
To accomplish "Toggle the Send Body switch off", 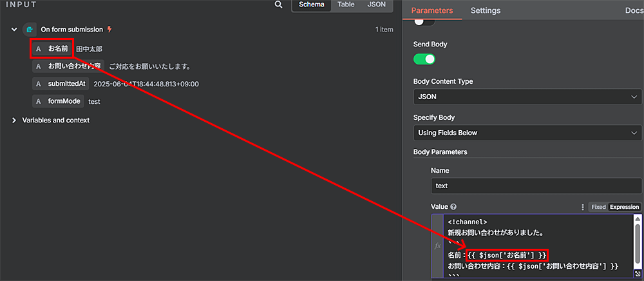I will pos(424,59).
